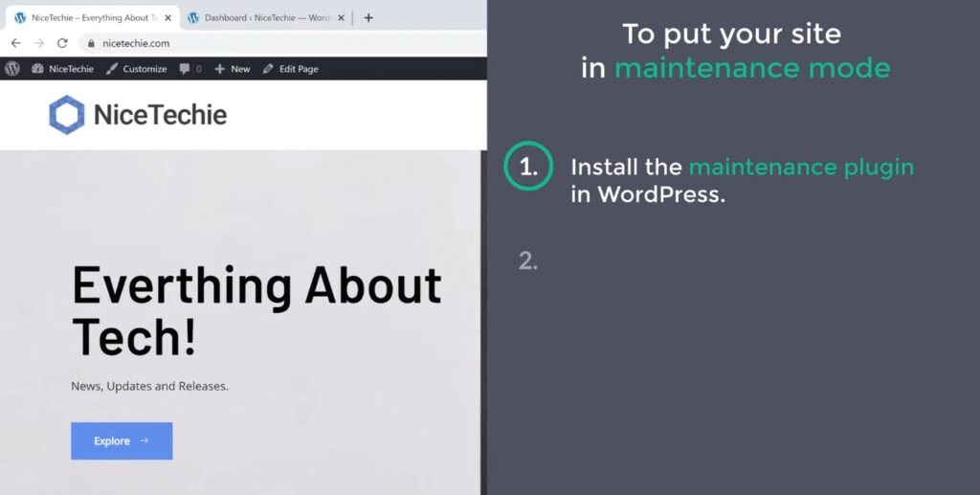Click the WordPress logo in admin bar

(12, 69)
